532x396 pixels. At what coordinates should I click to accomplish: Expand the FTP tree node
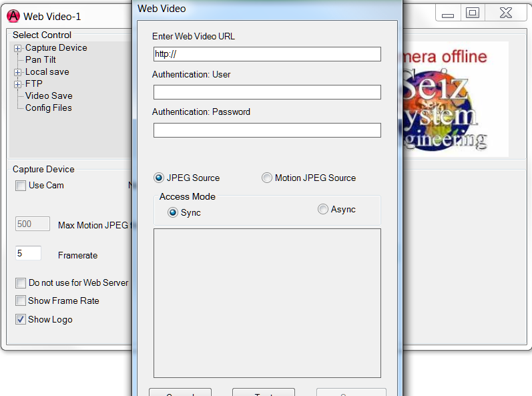pos(17,84)
